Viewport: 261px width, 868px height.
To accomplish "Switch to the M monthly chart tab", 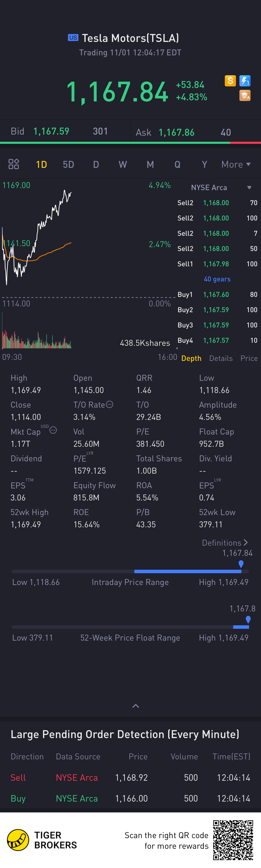I will pyautogui.click(x=150, y=164).
